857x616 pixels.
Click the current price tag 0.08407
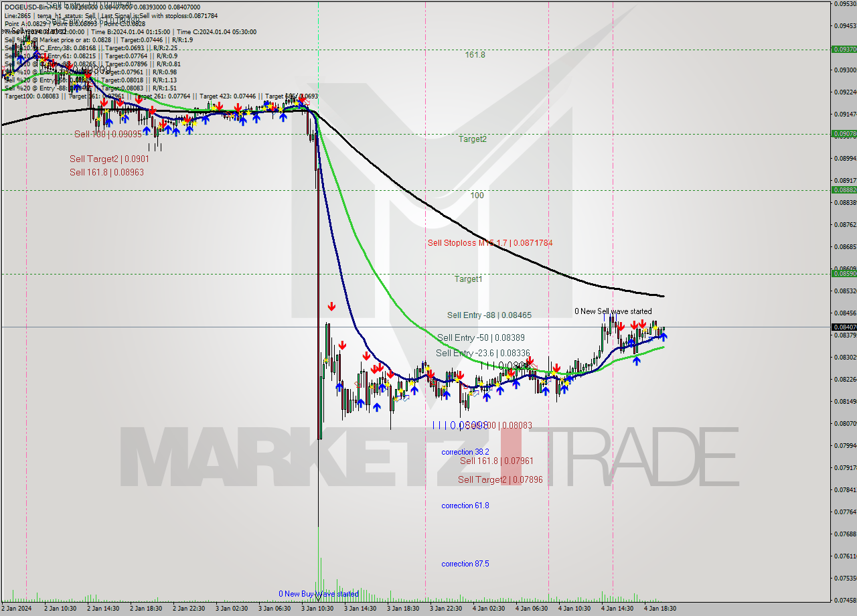844,327
